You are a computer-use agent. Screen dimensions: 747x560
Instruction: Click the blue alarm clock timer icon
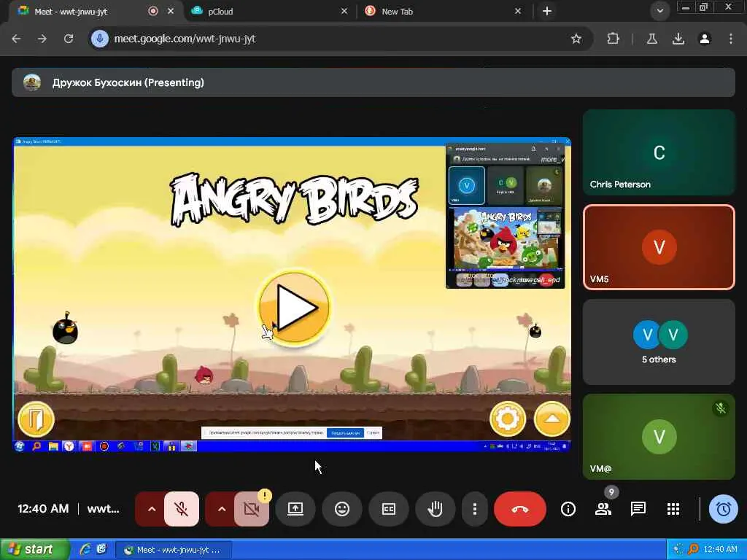tap(723, 509)
